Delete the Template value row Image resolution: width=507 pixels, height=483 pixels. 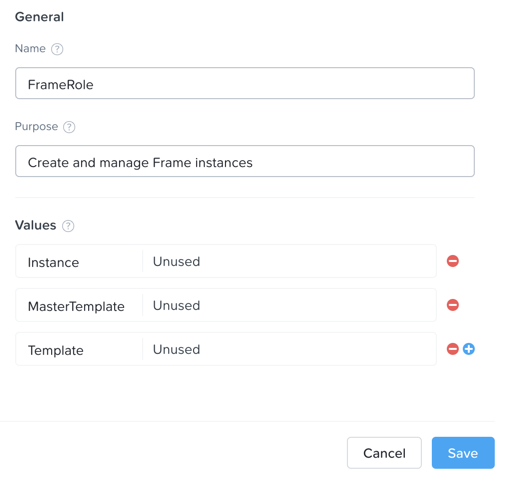[453, 349]
